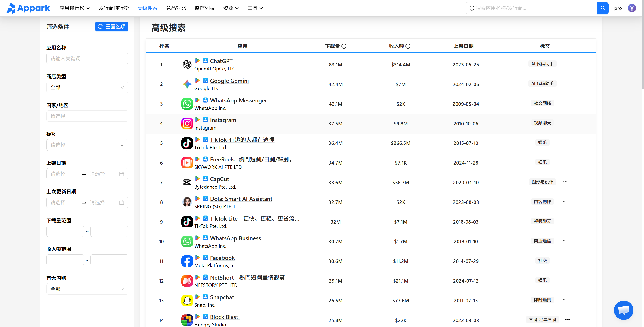Click the Google Gemini app icon
The image size is (644, 327).
point(187,84)
